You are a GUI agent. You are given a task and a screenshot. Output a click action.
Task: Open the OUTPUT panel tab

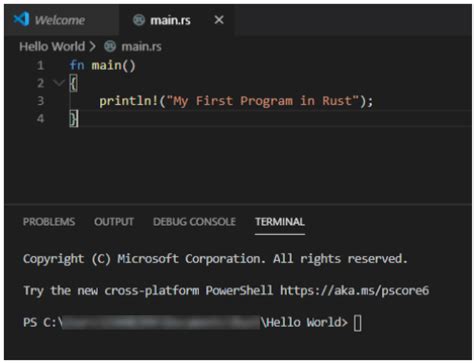(x=114, y=222)
